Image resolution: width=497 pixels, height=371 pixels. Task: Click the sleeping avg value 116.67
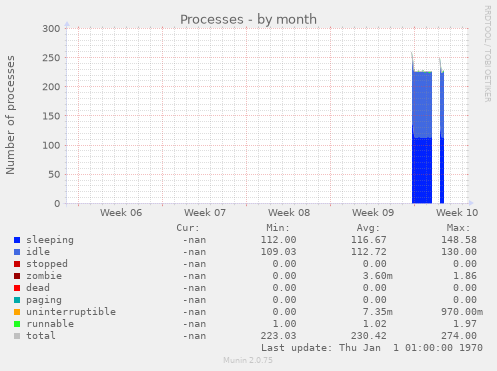coord(369,240)
